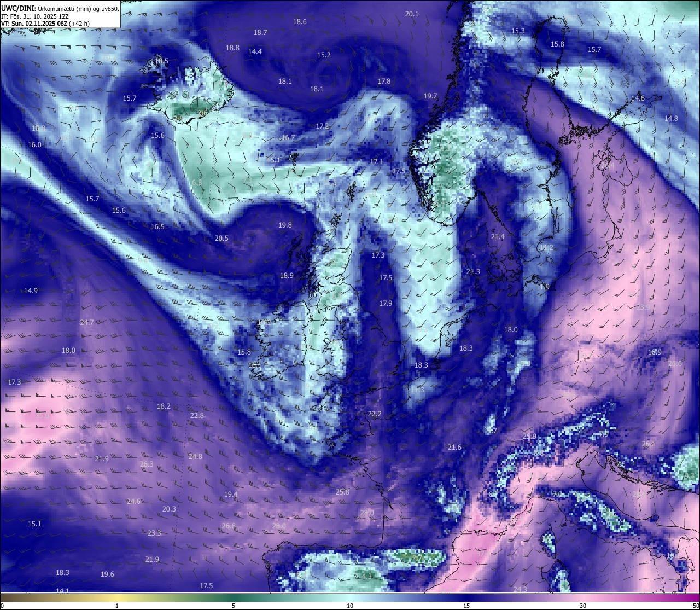Click tick label 30 on the color scale
Viewport: 700px width, 610px height.
583,606
